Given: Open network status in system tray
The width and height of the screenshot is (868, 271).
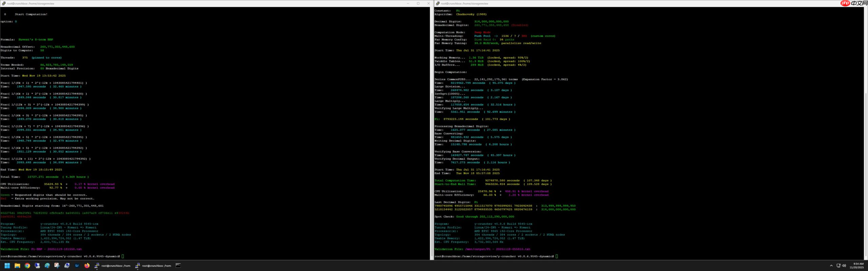Looking at the screenshot, I should (839, 266).
